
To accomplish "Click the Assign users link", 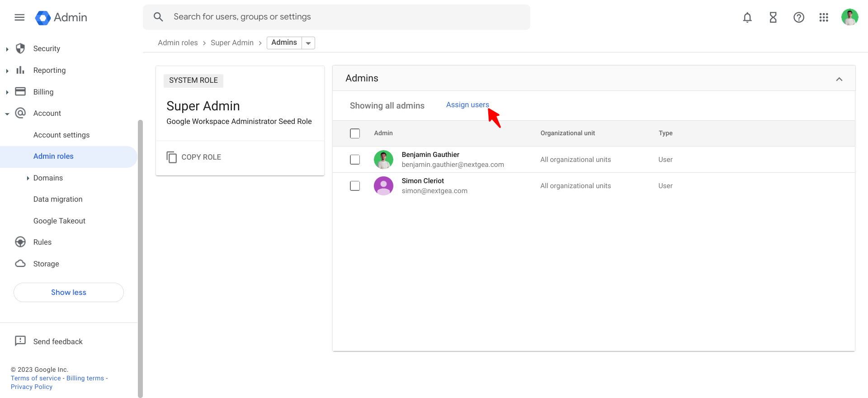I will tap(467, 104).
